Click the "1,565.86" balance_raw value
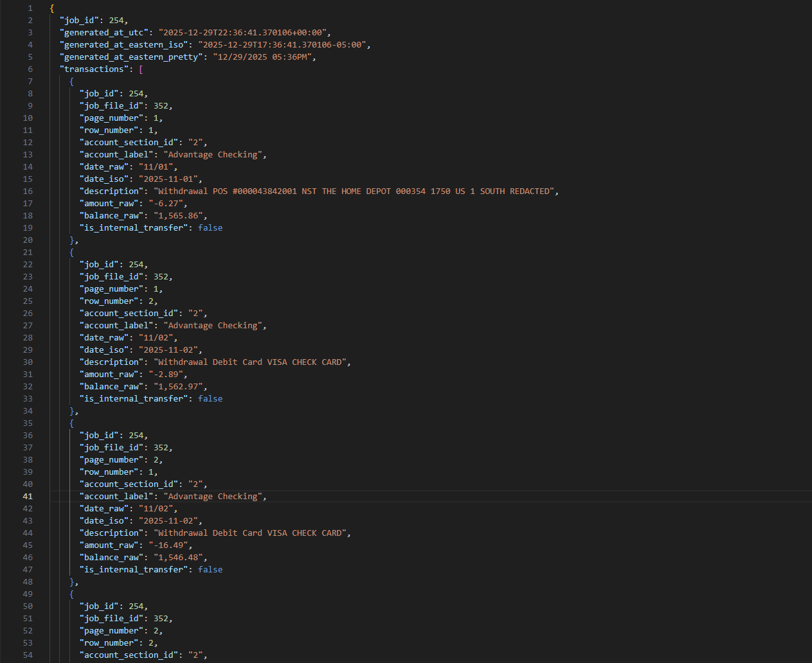 click(180, 215)
